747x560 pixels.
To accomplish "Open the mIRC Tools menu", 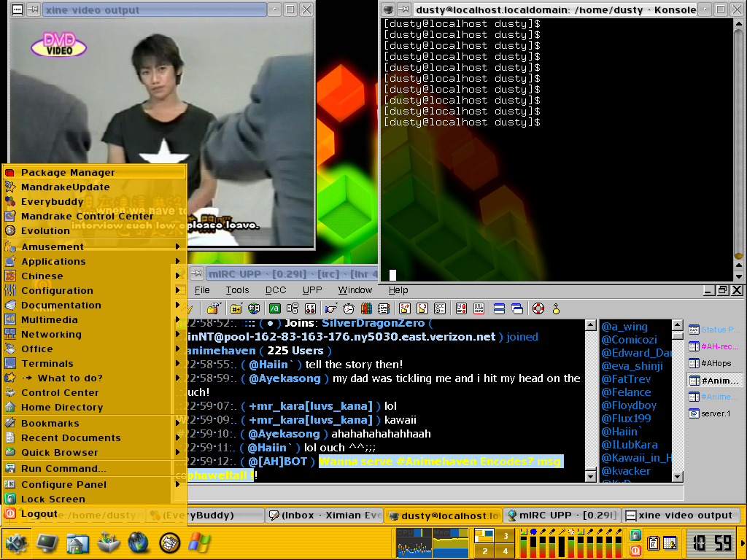I will pos(237,290).
